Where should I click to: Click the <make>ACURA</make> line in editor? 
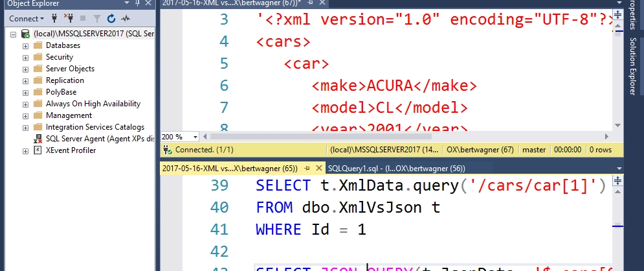(394, 85)
